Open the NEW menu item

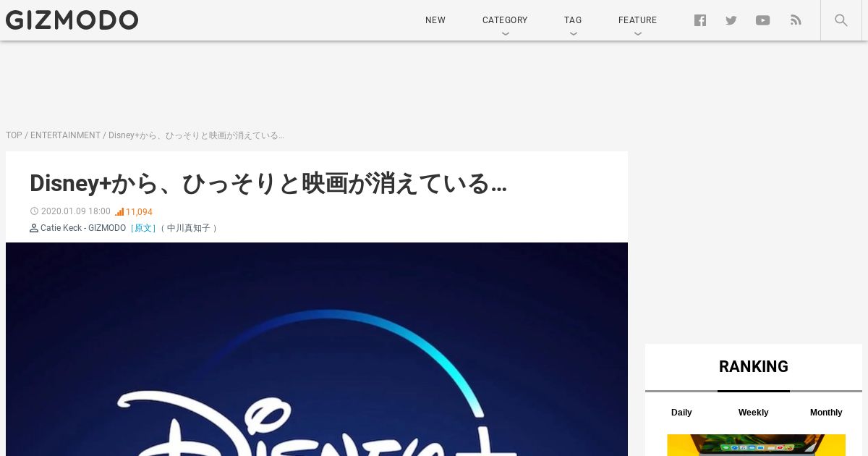click(435, 20)
